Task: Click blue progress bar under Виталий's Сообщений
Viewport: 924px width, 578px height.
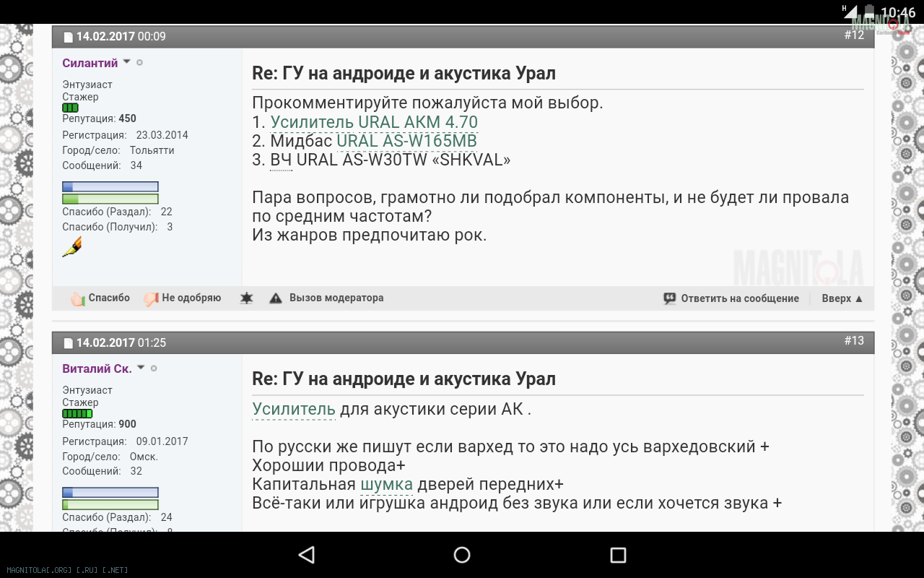Action: click(110, 492)
